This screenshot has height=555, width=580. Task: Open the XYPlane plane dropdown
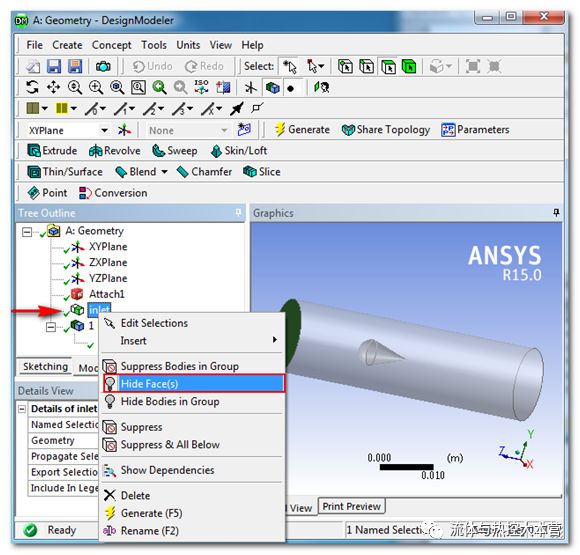click(105, 130)
